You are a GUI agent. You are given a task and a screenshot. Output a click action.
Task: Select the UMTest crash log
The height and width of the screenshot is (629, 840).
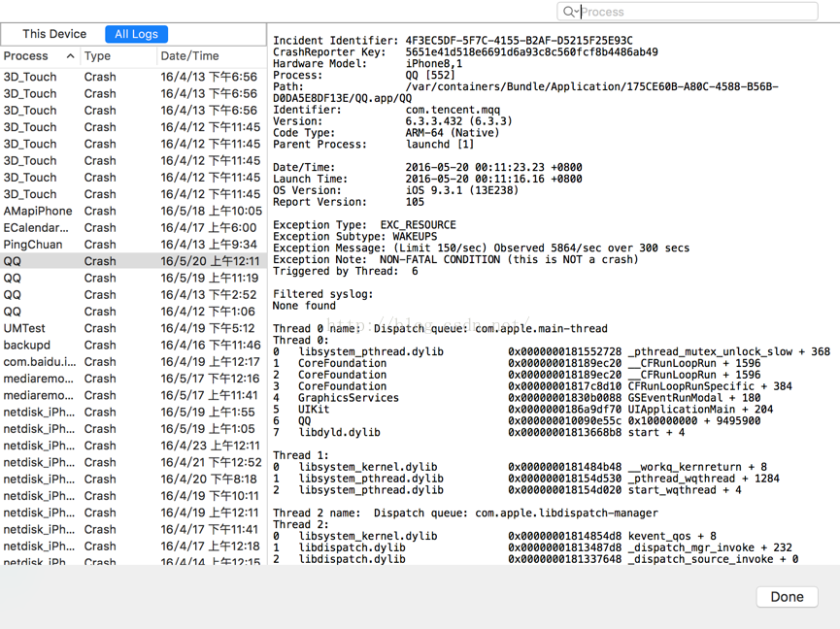coord(133,328)
